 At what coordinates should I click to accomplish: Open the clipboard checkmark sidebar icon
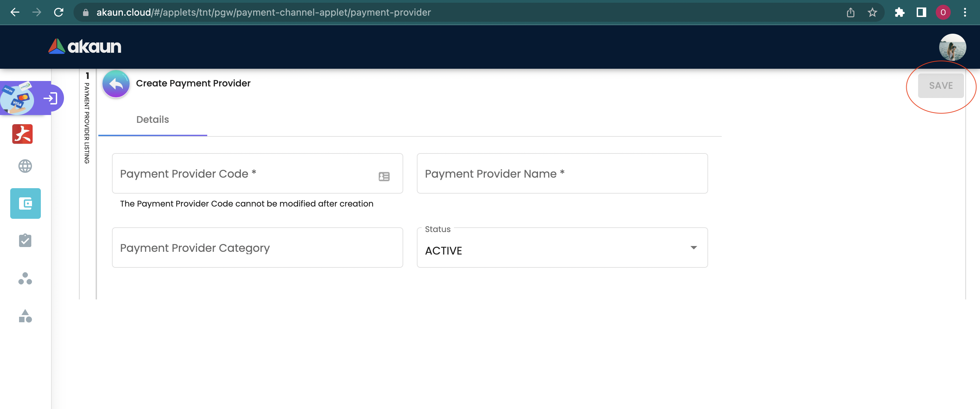pyautogui.click(x=25, y=241)
